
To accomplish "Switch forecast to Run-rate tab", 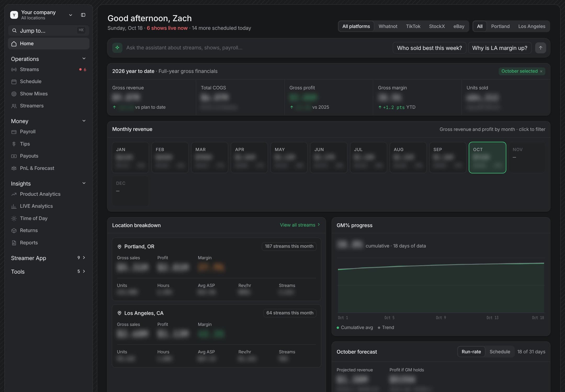I will pyautogui.click(x=471, y=352).
